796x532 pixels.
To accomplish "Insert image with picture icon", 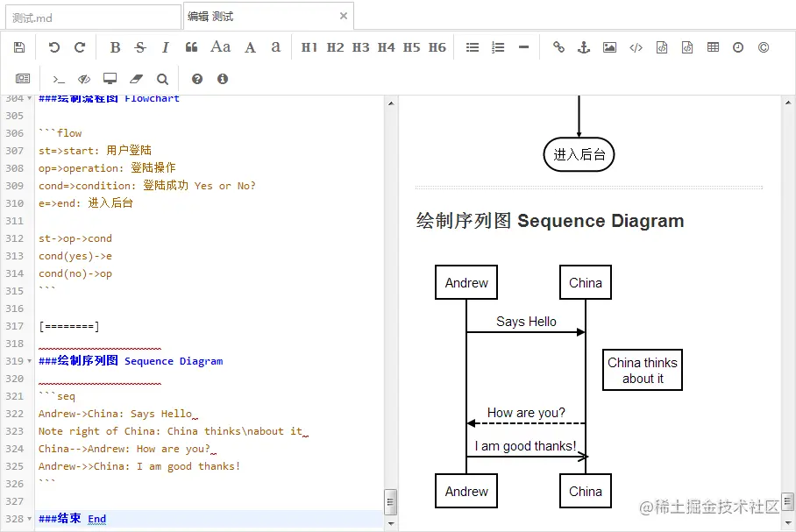I will [609, 47].
